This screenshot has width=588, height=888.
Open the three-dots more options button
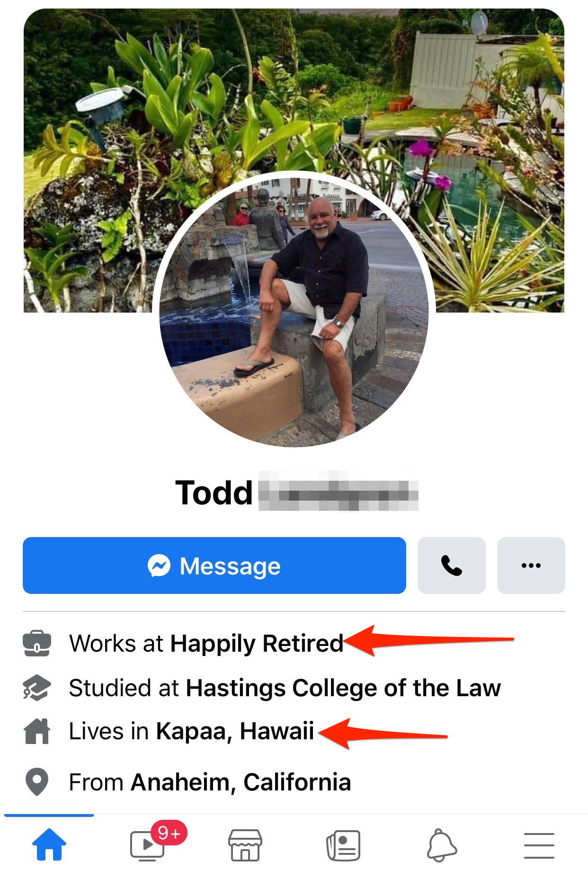click(x=531, y=565)
